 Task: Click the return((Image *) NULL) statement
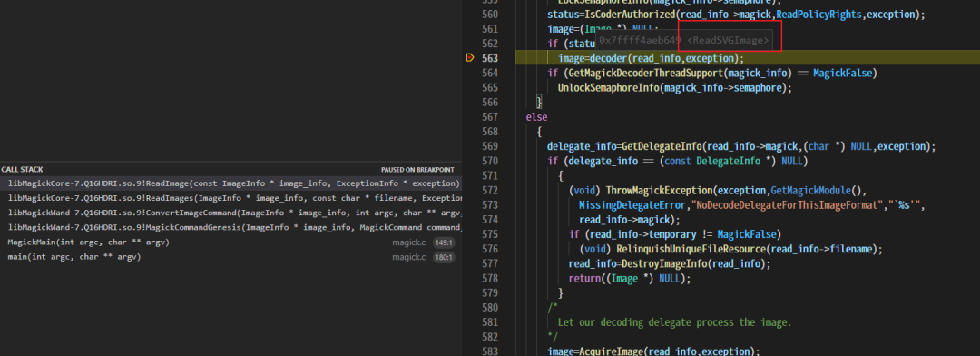pyautogui.click(x=630, y=279)
